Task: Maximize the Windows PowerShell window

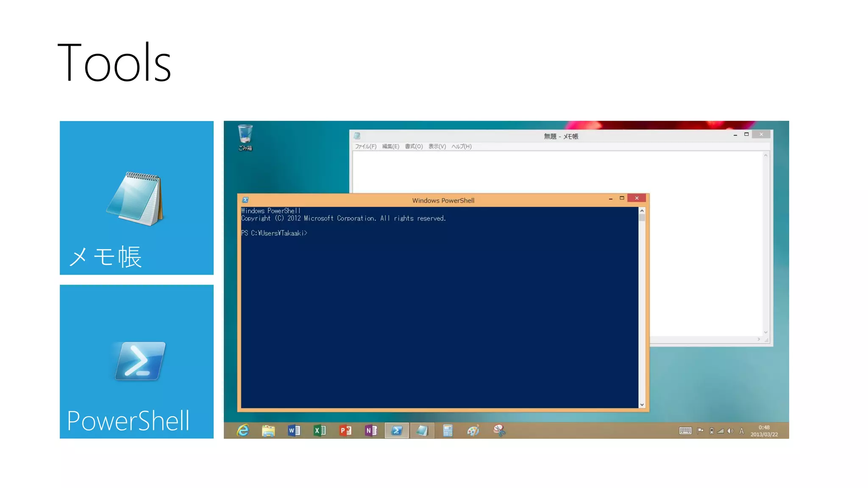Action: (x=622, y=198)
